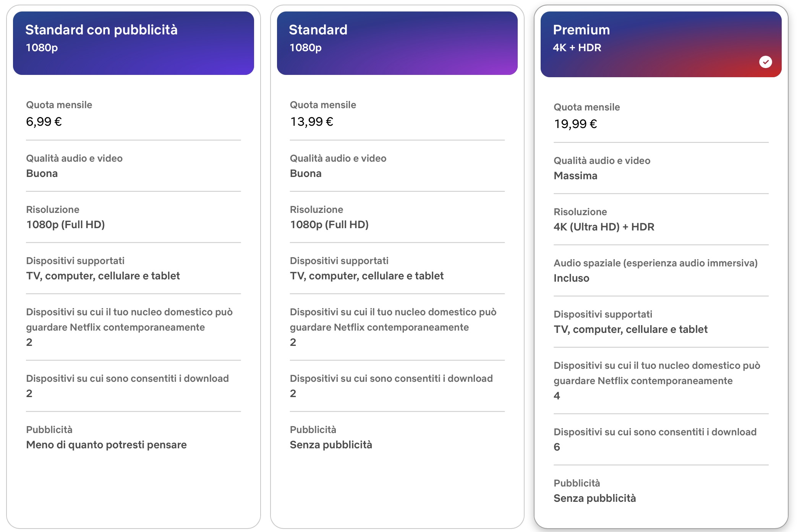Viewport: 797px width, 532px height.
Task: Click the 4K (Ultra HD) + HDR resolution
Action: coord(604,227)
